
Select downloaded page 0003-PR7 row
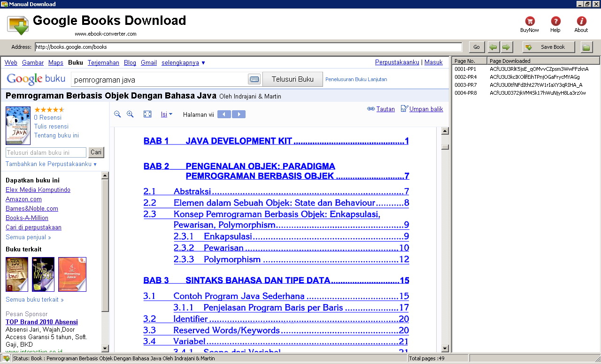coord(526,85)
